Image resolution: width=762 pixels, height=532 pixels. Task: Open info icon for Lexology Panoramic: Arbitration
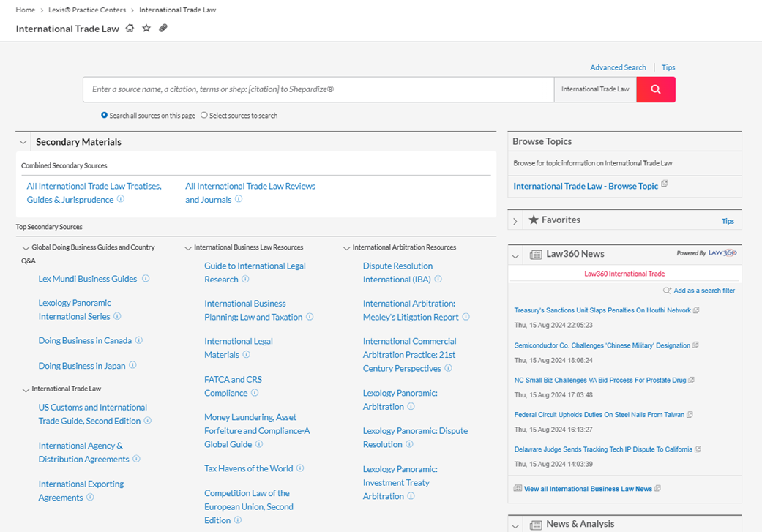[411, 406]
